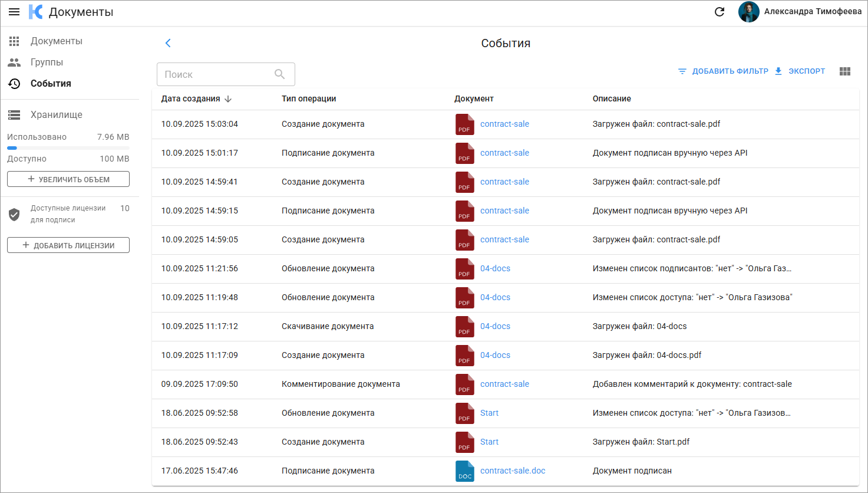Select События in the sidebar

(x=51, y=84)
